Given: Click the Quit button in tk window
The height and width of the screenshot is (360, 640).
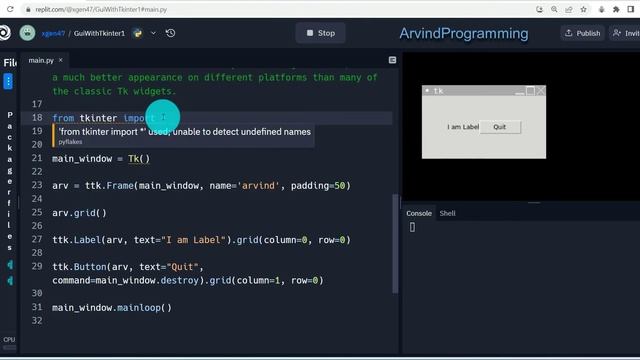Looking at the screenshot, I should [x=500, y=127].
